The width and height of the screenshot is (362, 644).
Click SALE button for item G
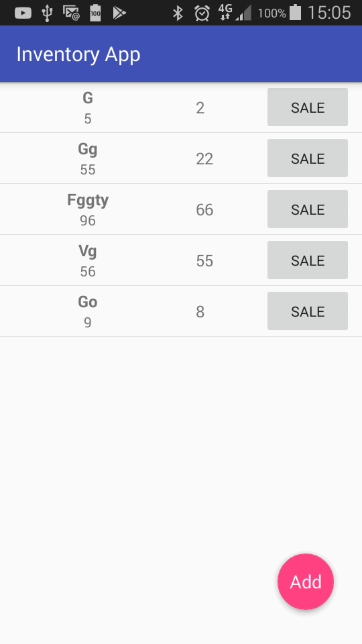point(308,107)
